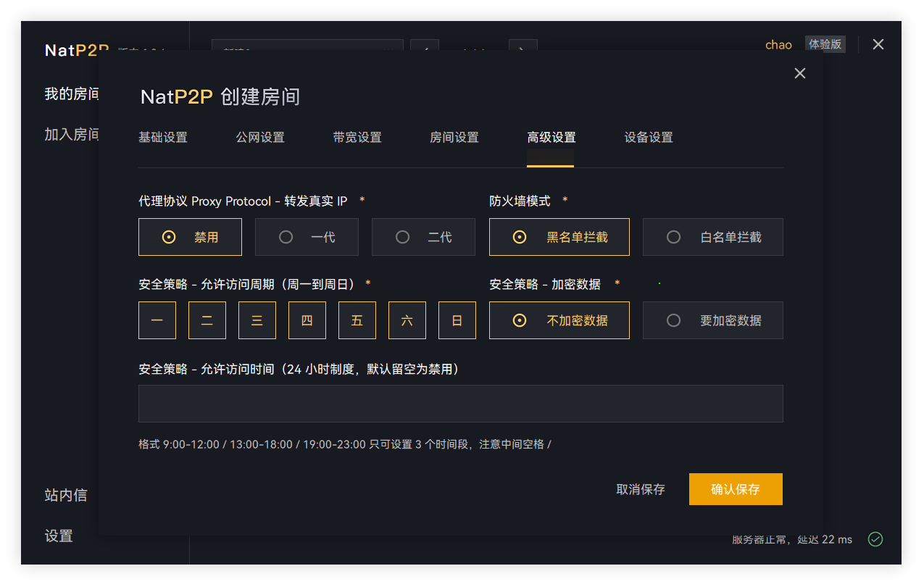Toggle Wednesday (三) access day
Viewport: 924px width, 587px height.
point(257,320)
